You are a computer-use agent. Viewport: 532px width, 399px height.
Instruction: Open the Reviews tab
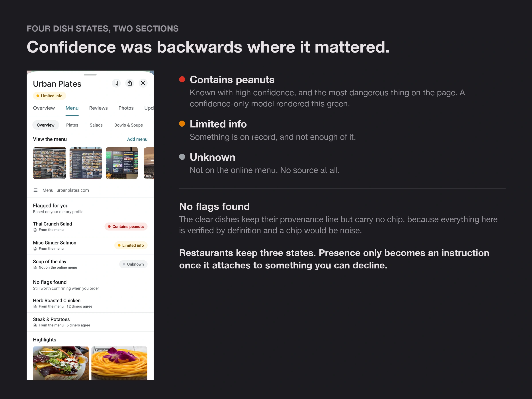[x=98, y=108]
